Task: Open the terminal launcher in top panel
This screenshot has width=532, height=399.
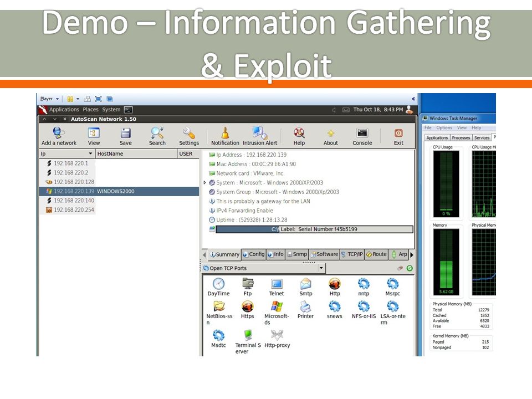Action: [128, 110]
